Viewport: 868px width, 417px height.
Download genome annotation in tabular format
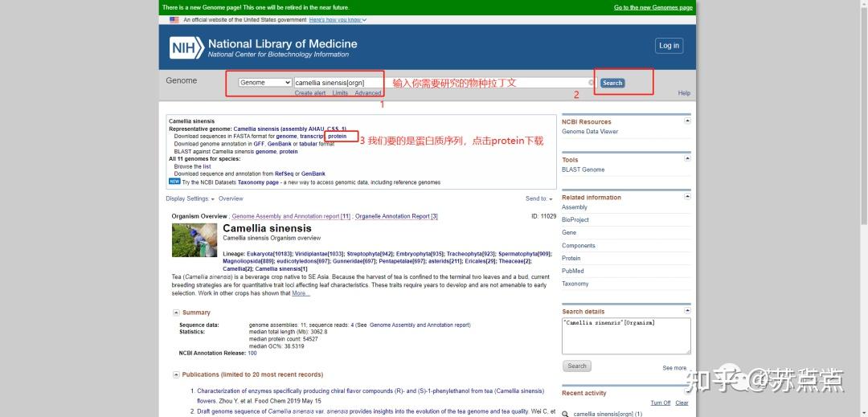pyautogui.click(x=309, y=144)
